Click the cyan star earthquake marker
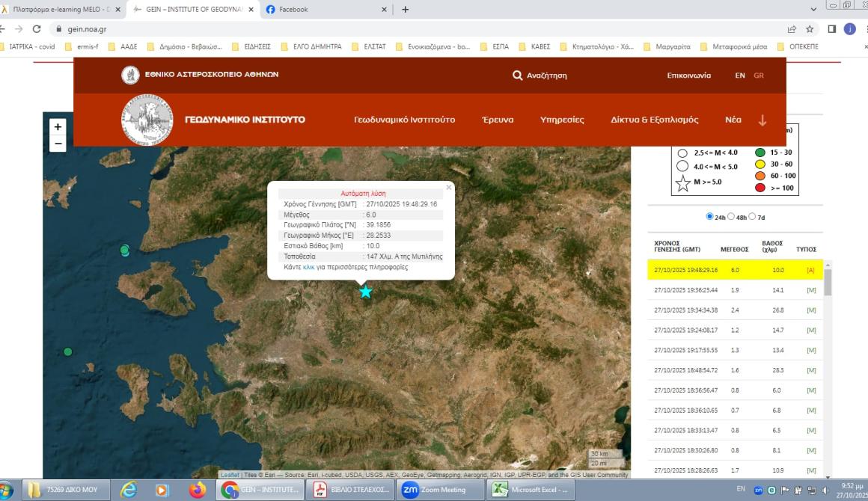This screenshot has width=868, height=501. coord(365,292)
